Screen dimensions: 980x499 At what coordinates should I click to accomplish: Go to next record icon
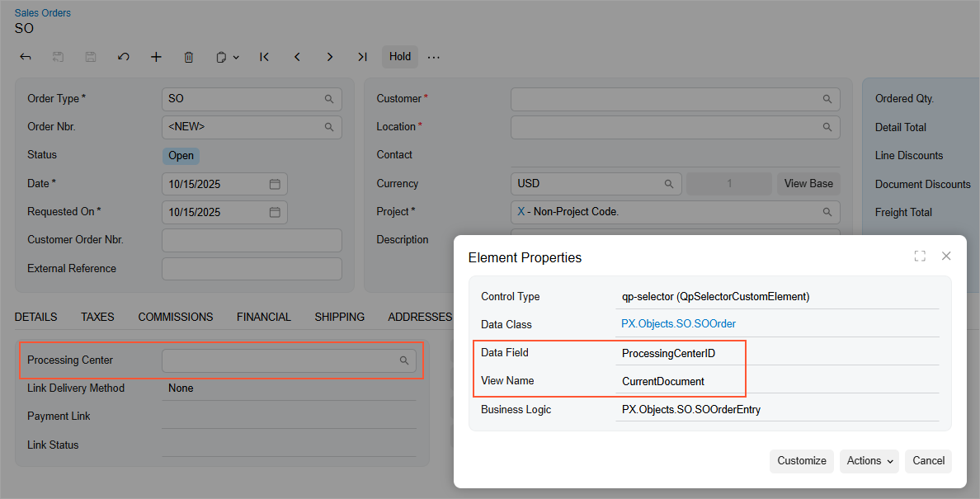point(329,57)
